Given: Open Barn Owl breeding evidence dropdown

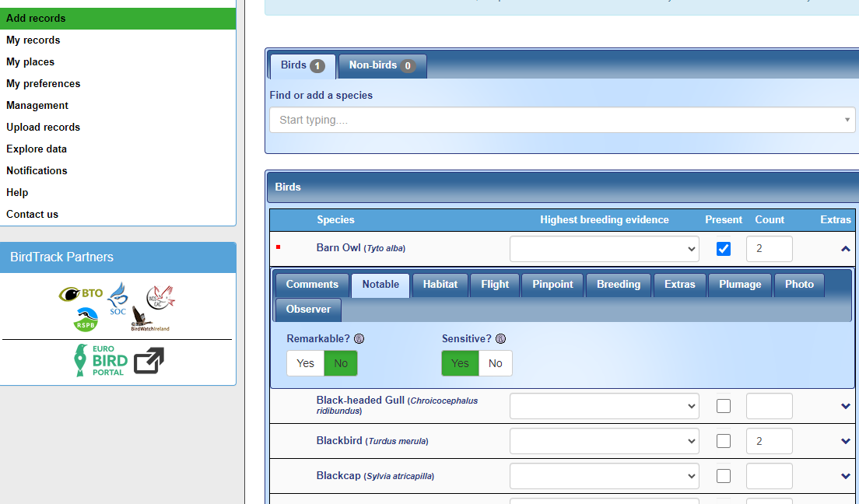Looking at the screenshot, I should pyautogui.click(x=605, y=249).
